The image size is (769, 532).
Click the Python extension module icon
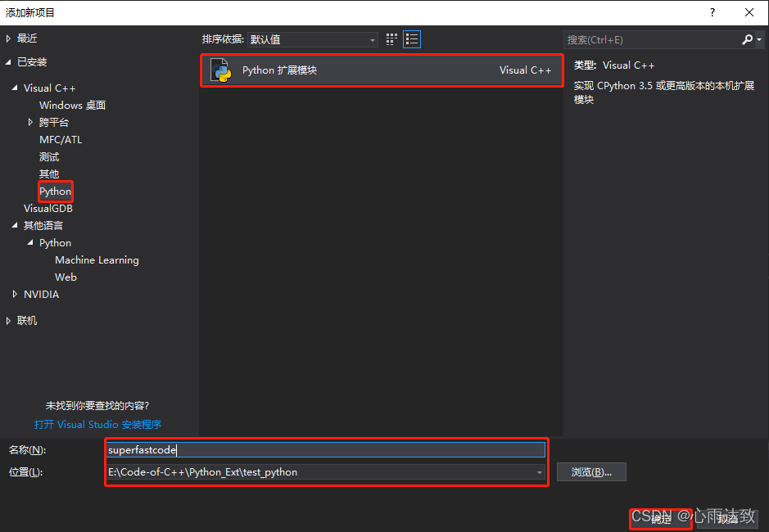click(x=220, y=70)
